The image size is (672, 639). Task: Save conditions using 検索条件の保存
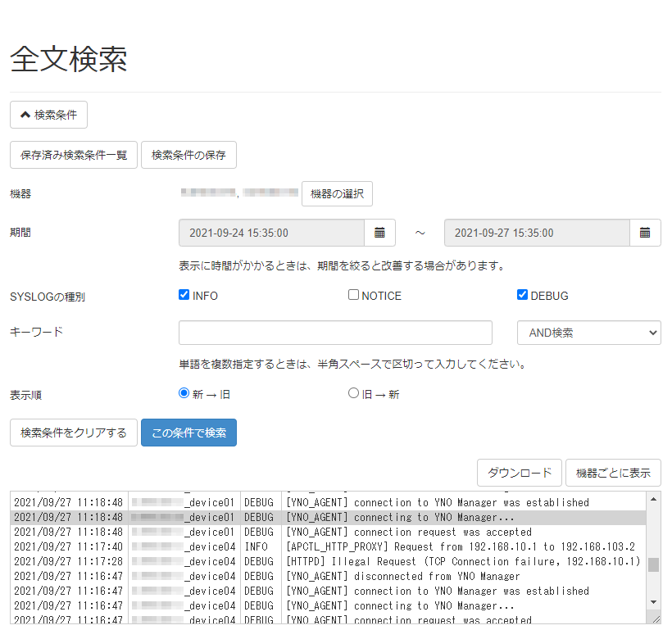tap(188, 155)
